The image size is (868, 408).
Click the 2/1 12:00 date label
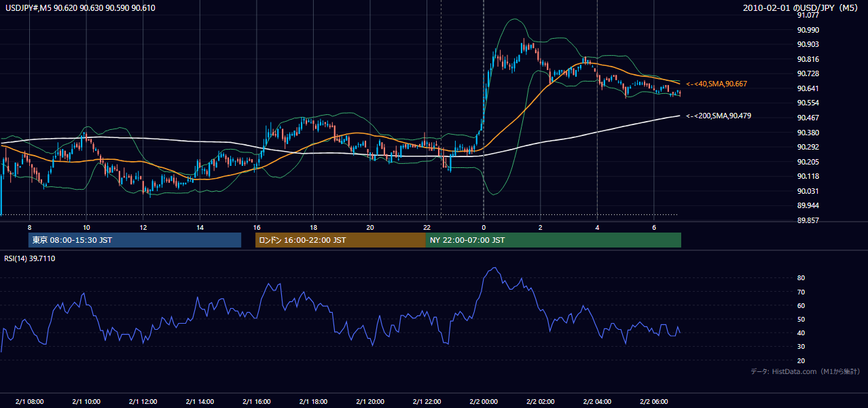pos(143,401)
